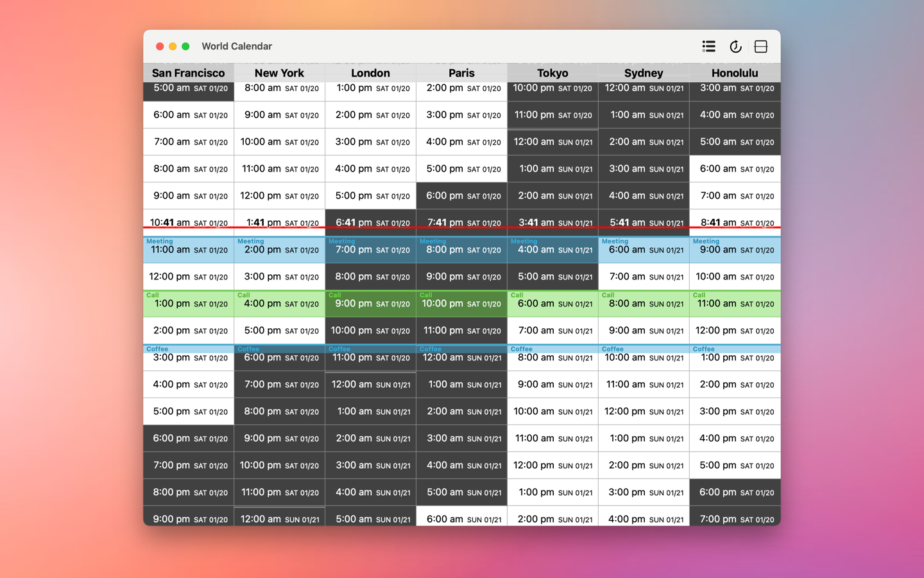Viewport: 924px width, 578px height.
Task: Click the 11:00 pm Paris cell
Action: tap(462, 331)
